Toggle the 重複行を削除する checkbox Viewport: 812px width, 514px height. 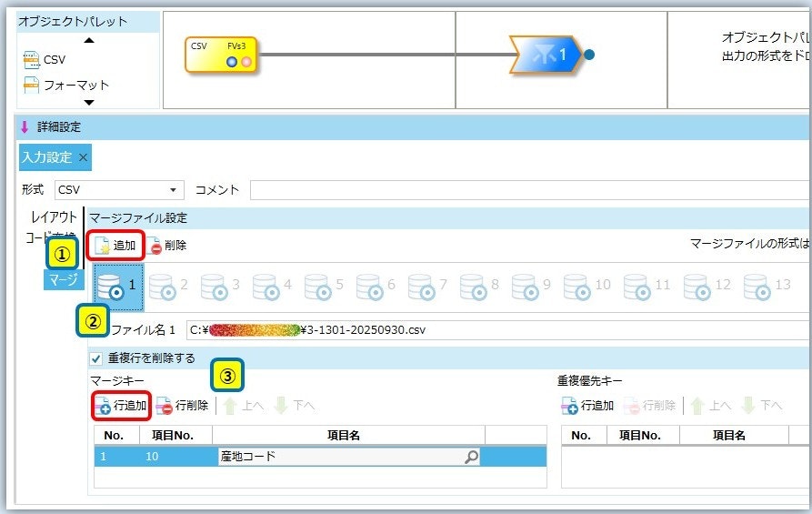(x=96, y=358)
